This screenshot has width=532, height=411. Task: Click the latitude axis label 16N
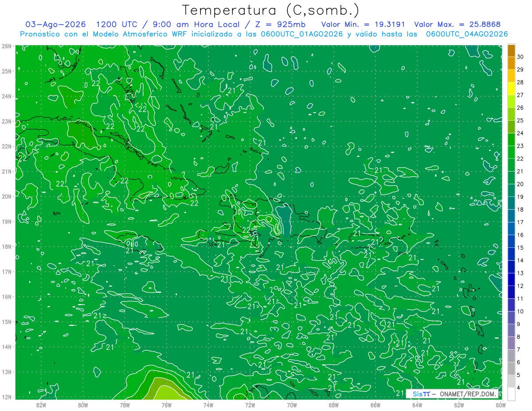(x=7, y=297)
